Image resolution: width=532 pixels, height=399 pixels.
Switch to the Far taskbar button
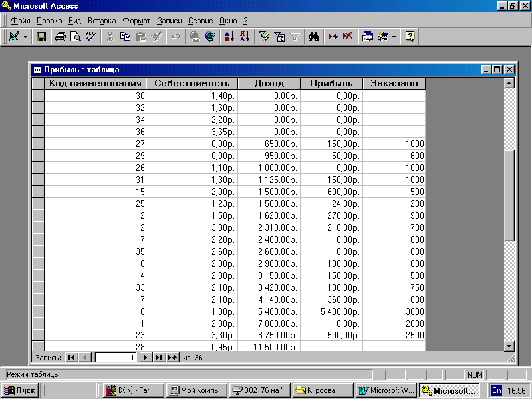(x=134, y=390)
